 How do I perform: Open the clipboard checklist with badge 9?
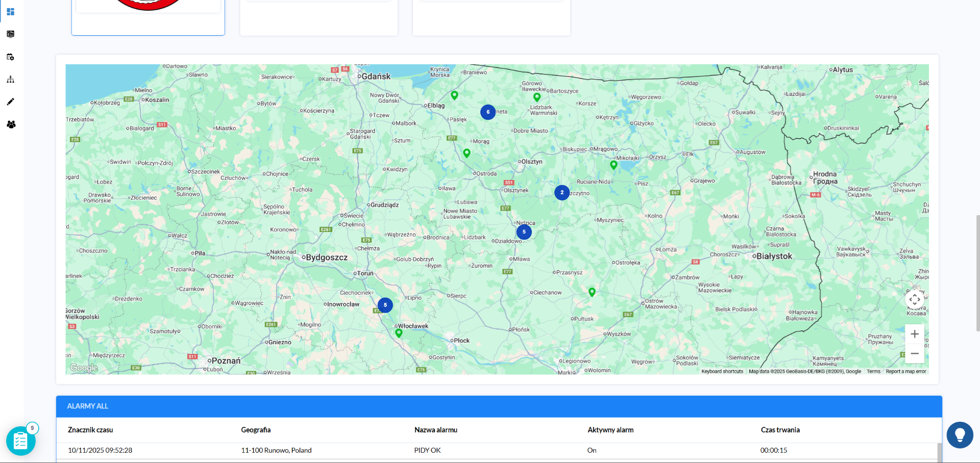click(x=20, y=441)
